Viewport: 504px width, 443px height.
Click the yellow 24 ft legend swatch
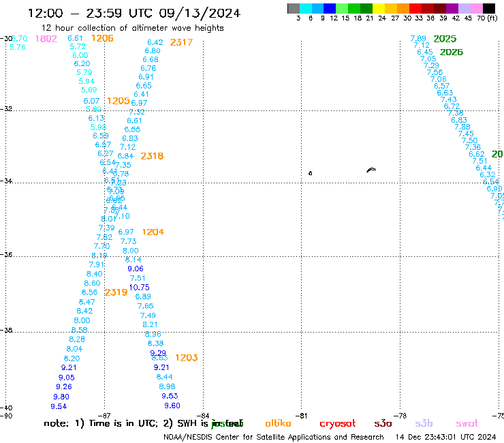(379, 8)
